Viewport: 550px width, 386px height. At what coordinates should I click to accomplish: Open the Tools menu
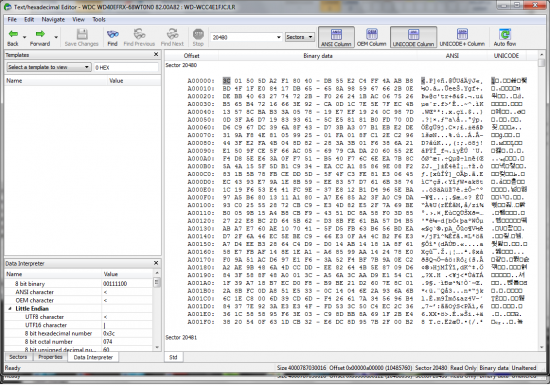coord(99,20)
